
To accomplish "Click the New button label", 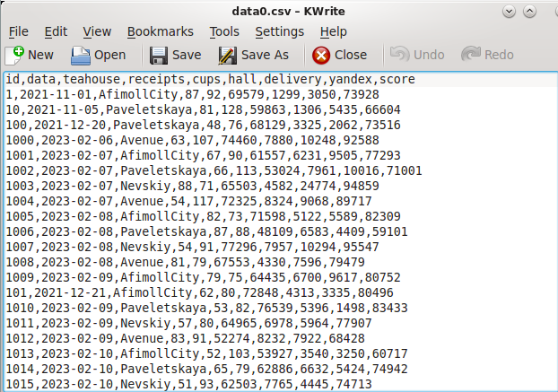I will coord(40,55).
